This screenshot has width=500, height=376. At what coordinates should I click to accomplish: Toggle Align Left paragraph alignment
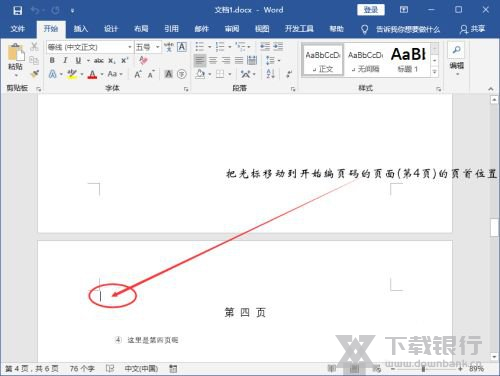(x=200, y=60)
